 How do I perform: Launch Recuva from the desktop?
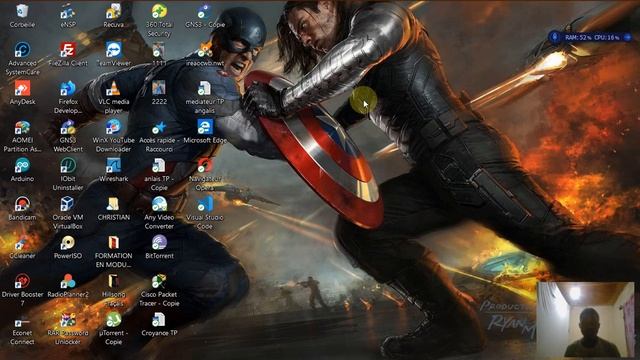(x=113, y=11)
